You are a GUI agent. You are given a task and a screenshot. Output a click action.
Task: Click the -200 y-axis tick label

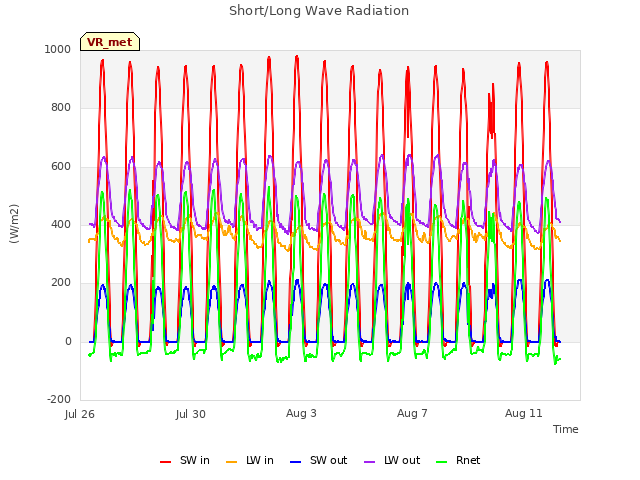(59, 399)
